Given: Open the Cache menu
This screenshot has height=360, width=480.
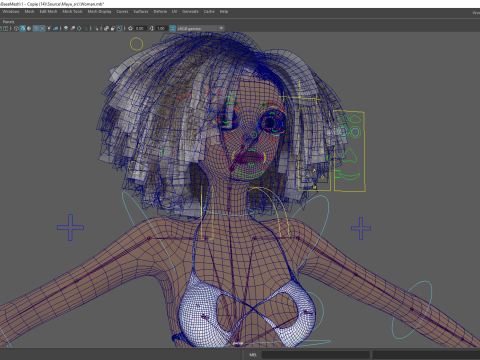Looking at the screenshot, I should (x=209, y=12).
